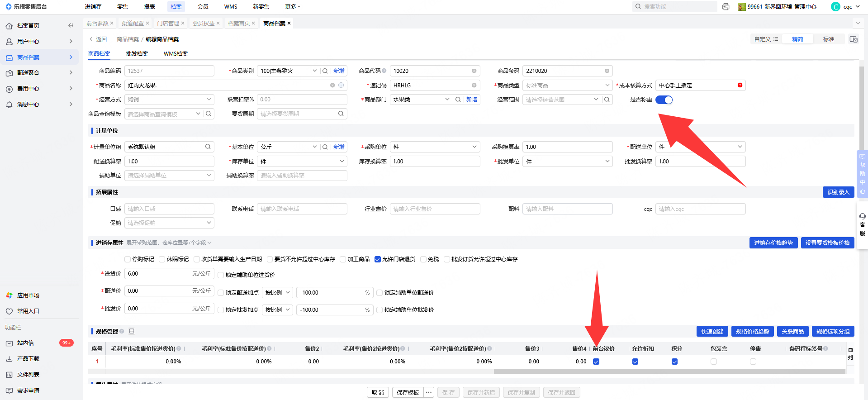Screen dimensions: 868x400
Task: Click search icon beside 经营范围 field
Action: tap(607, 100)
